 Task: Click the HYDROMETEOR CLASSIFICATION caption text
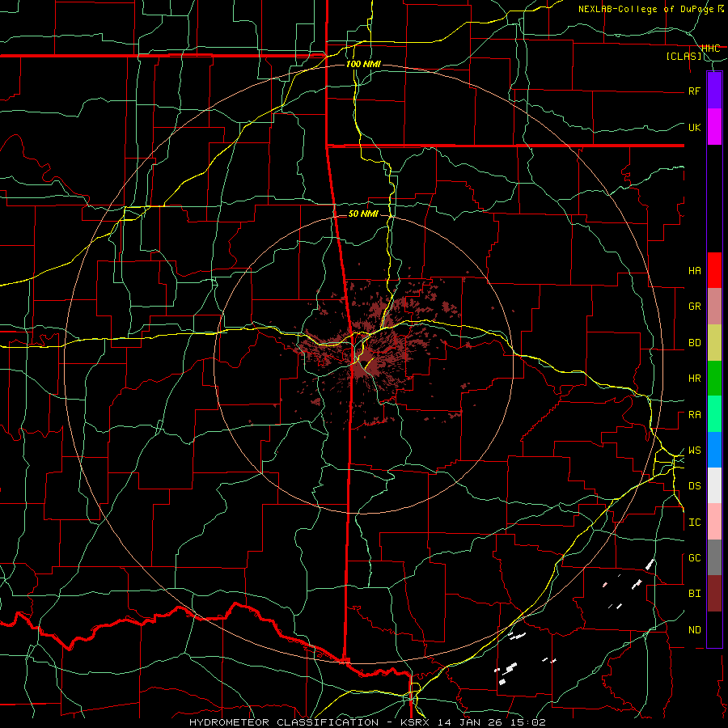point(284,722)
